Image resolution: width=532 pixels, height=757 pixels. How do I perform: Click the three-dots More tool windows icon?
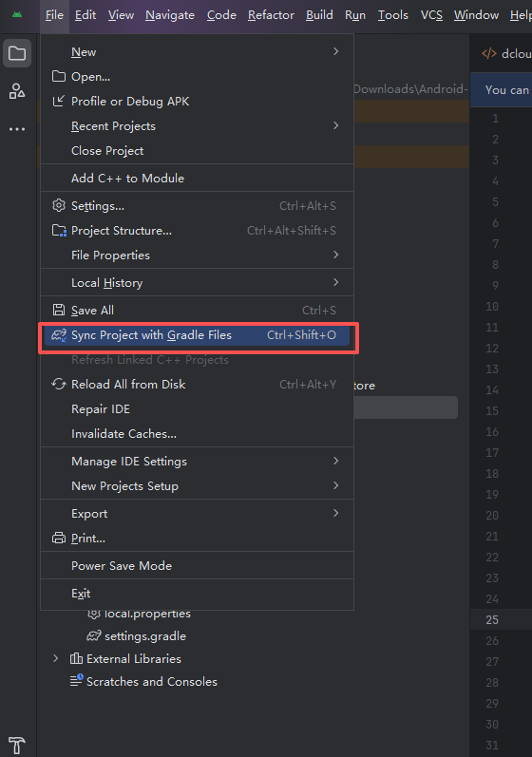pos(17,129)
